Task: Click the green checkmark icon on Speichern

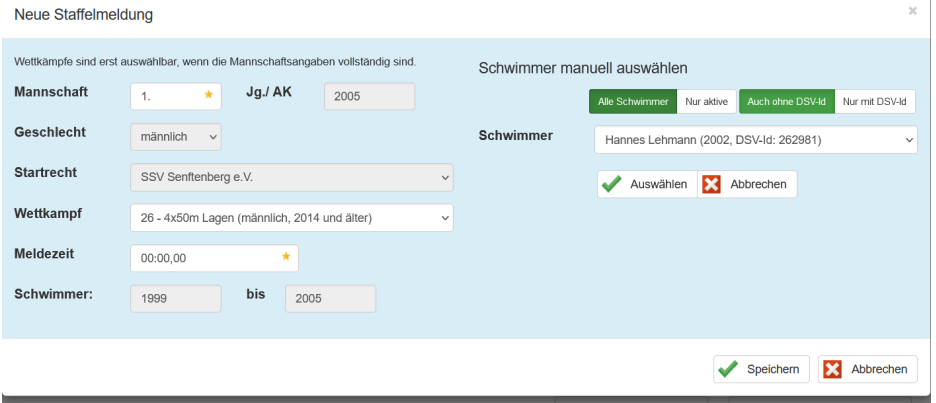Action: coord(729,370)
